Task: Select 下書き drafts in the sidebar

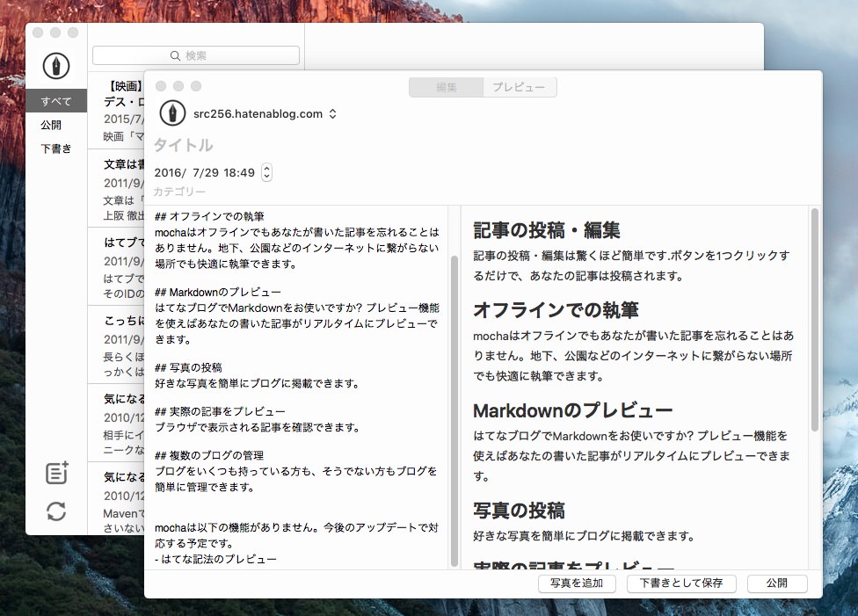Action: click(56, 149)
